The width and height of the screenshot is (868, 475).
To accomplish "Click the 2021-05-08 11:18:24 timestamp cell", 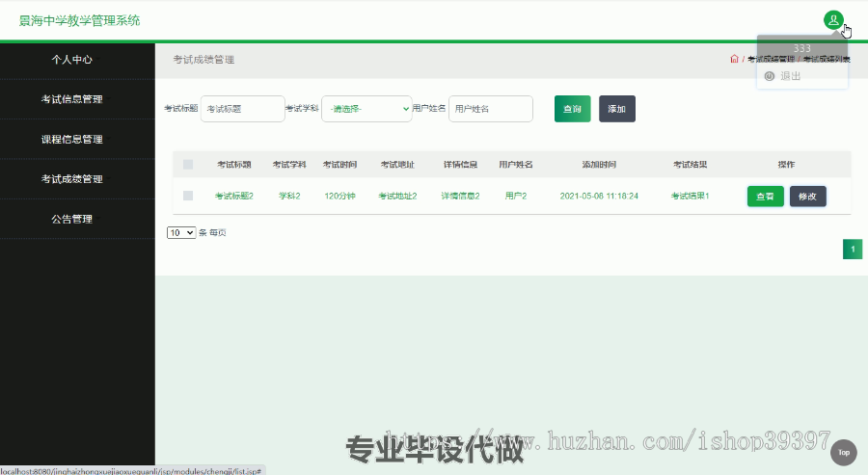I will tap(599, 196).
